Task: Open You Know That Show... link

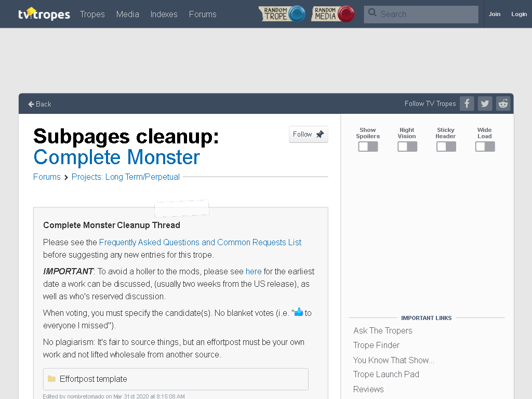Action: 394,360
